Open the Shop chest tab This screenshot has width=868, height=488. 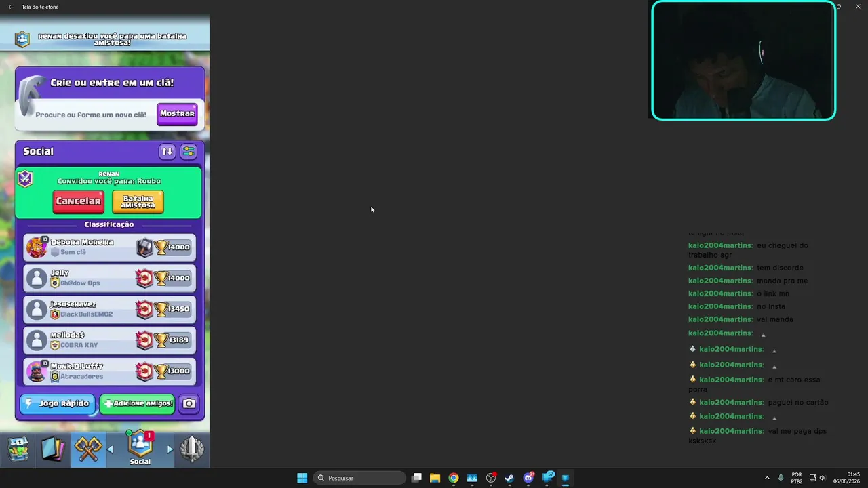[x=18, y=449]
